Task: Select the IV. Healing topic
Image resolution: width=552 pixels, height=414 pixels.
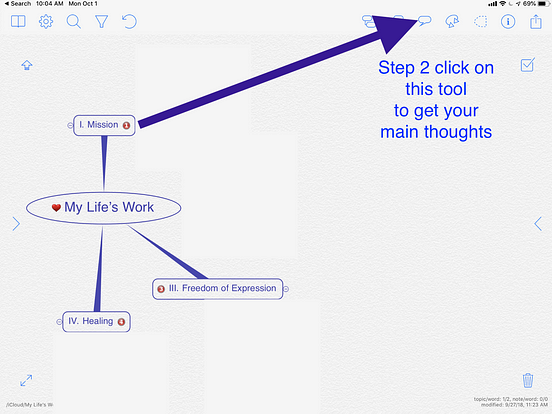Action: click(96, 321)
